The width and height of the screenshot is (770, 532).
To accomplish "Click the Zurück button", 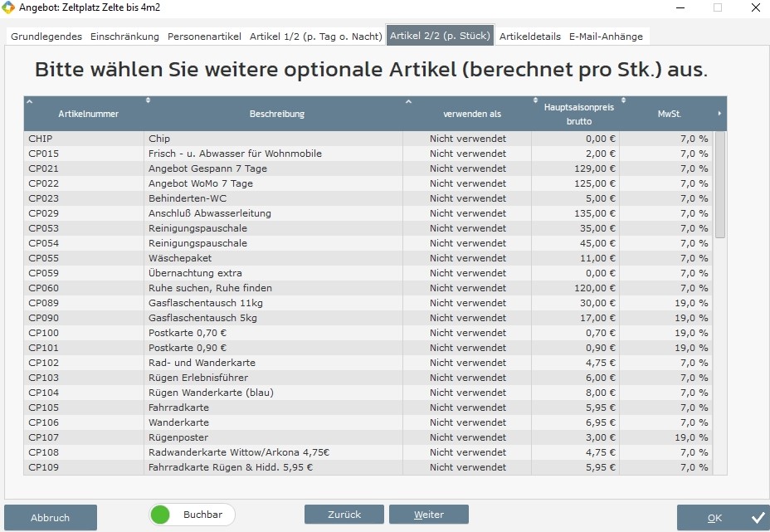I will (x=344, y=515).
